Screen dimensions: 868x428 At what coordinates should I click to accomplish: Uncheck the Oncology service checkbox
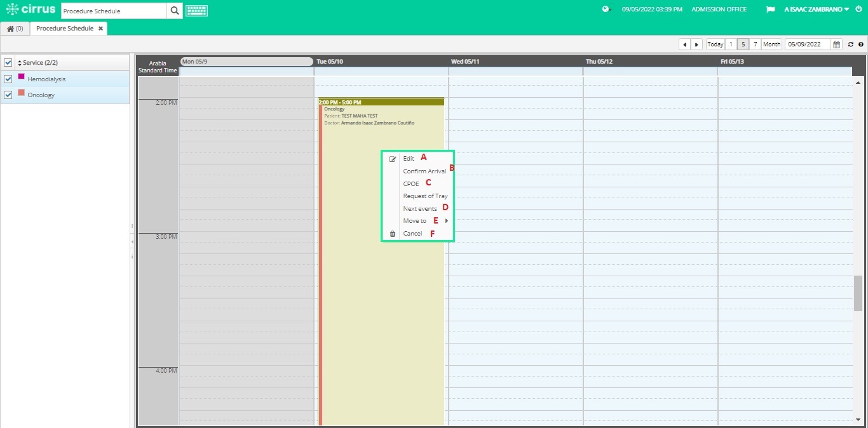tap(8, 95)
